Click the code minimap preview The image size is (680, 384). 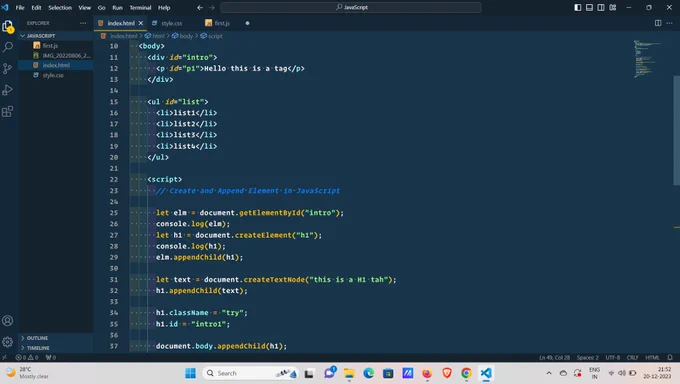(647, 59)
